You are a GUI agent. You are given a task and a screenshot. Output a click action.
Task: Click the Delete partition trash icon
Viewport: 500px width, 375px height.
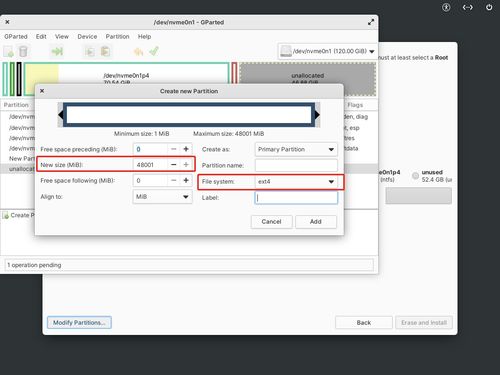point(23,52)
